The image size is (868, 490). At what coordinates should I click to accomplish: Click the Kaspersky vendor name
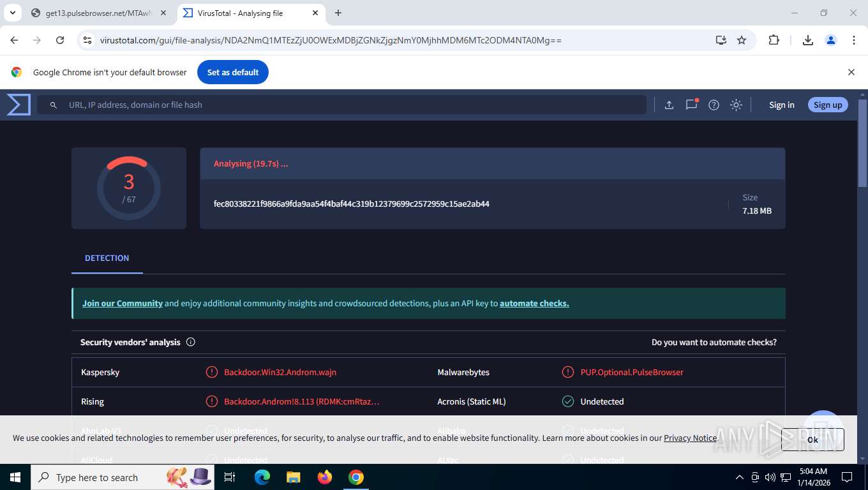(x=100, y=372)
